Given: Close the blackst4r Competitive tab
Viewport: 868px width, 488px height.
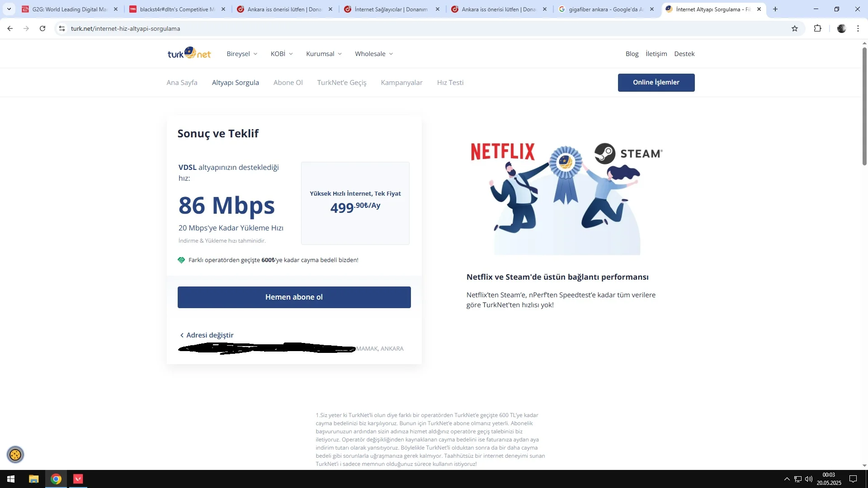Looking at the screenshot, I should click(223, 9).
